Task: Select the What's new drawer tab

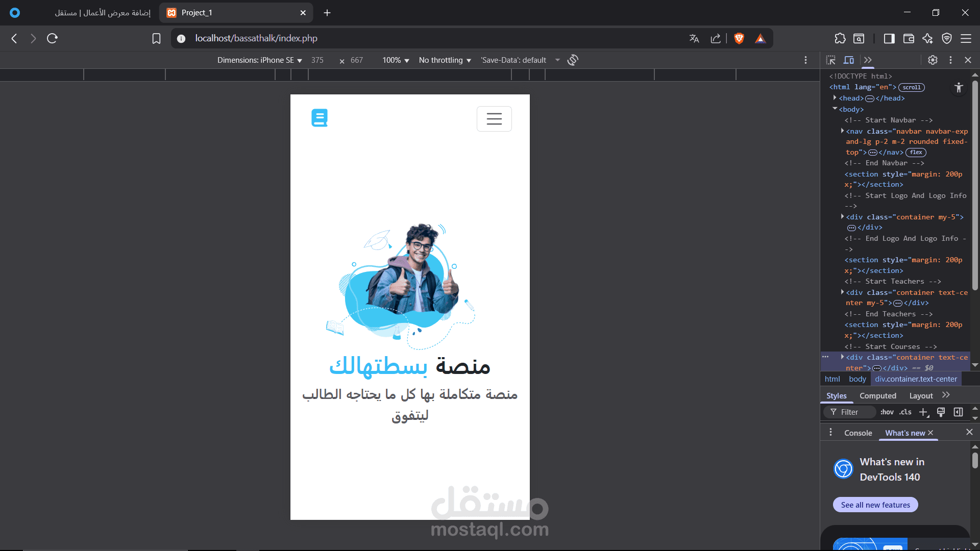Action: click(x=905, y=433)
